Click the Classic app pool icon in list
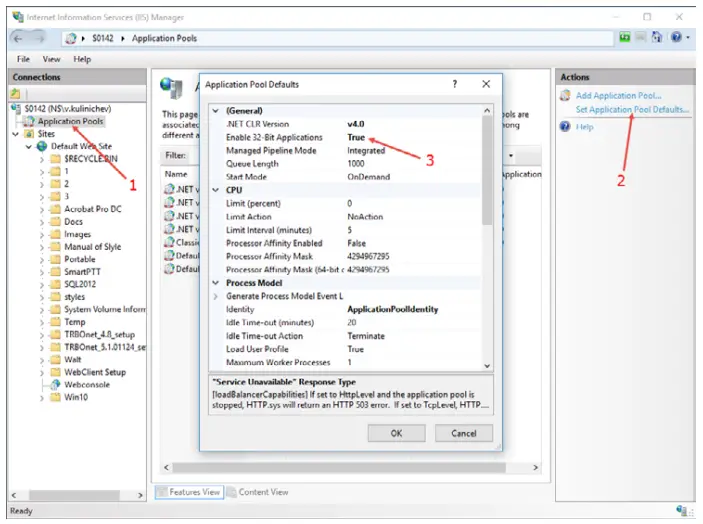This screenshot has width=703, height=524. pos(169,243)
